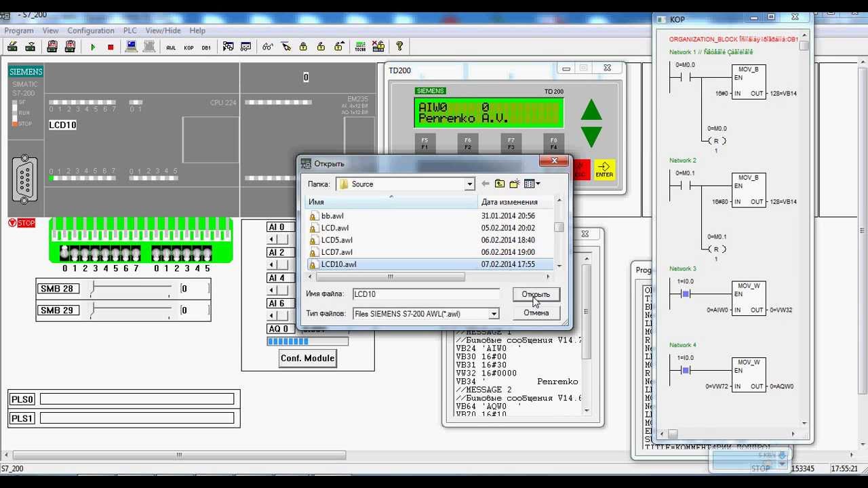The width and height of the screenshot is (868, 488).
Task: Click the F5/F1 key on the TD200
Action: click(425, 144)
